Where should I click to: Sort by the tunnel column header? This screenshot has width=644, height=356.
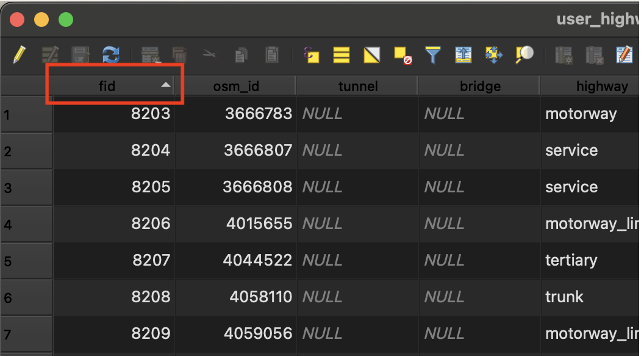357,86
